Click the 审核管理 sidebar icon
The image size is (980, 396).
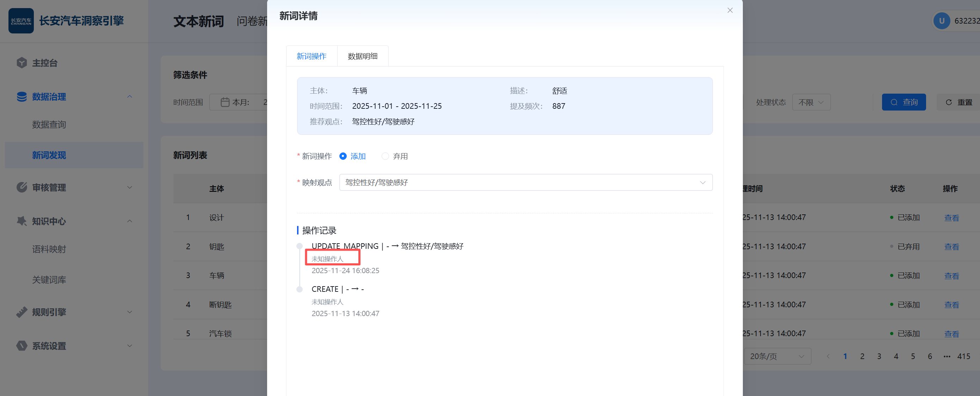[x=22, y=187]
